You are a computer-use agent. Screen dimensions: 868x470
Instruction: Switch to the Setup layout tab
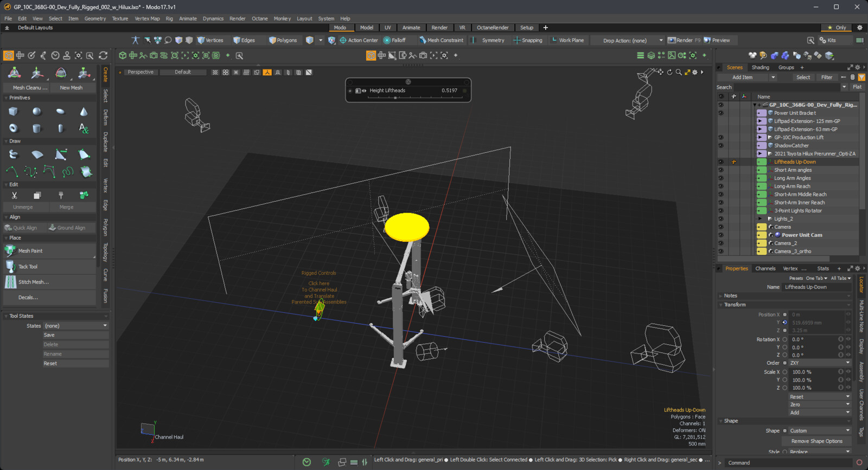coord(527,28)
